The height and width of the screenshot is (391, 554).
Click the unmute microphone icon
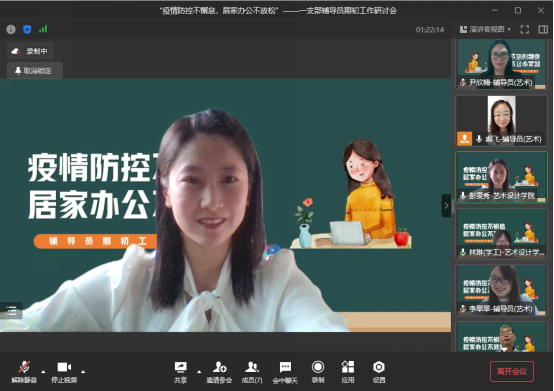pos(24,367)
